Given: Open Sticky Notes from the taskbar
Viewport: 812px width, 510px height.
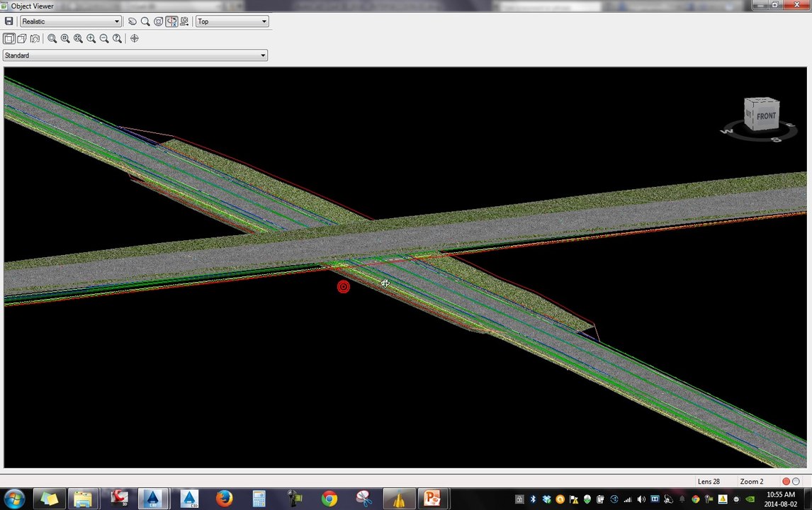Looking at the screenshot, I should tap(50, 499).
